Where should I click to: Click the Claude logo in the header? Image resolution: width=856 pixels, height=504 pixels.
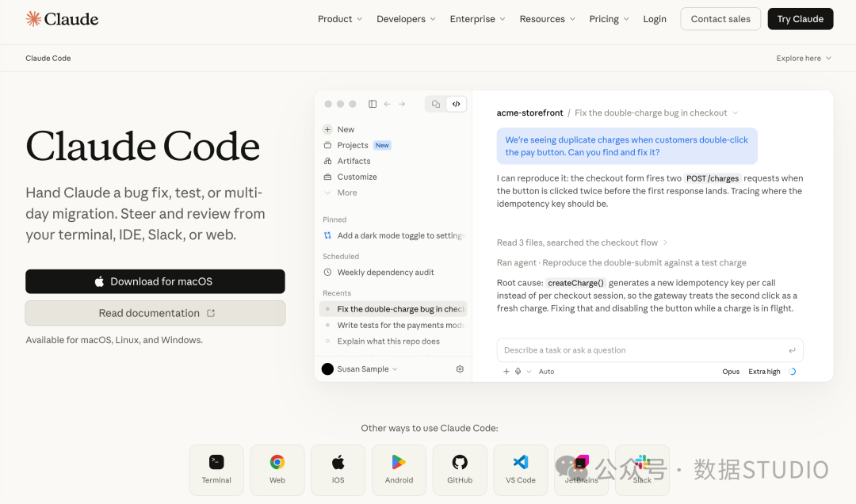click(62, 19)
